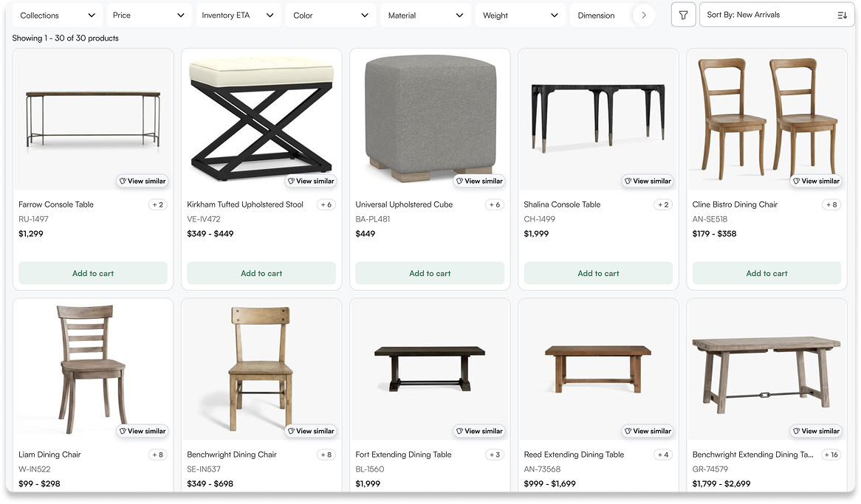
Task: Show +6 variants for Kirkham Tufted Stool
Action: pos(326,204)
